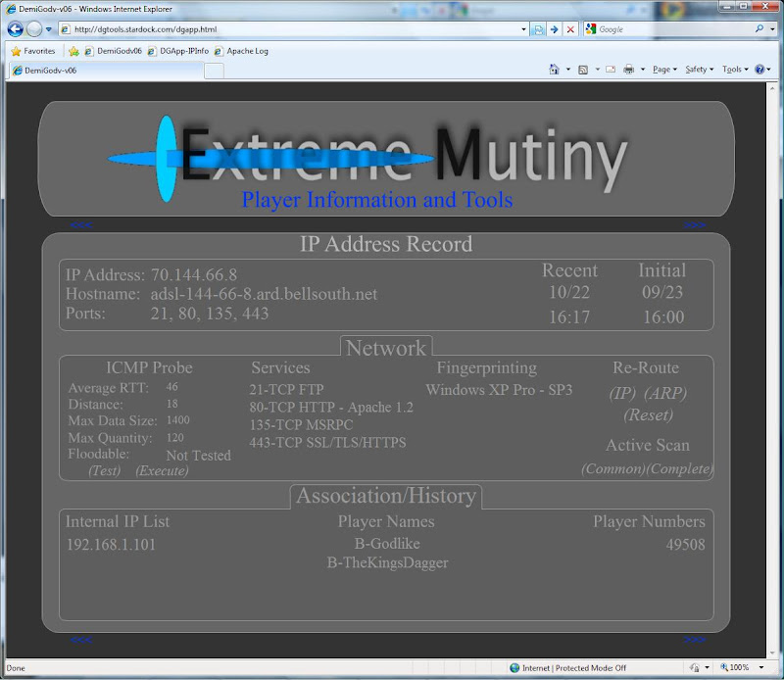Click the Internet zone globe icon
784x680 pixels.
[x=514, y=668]
